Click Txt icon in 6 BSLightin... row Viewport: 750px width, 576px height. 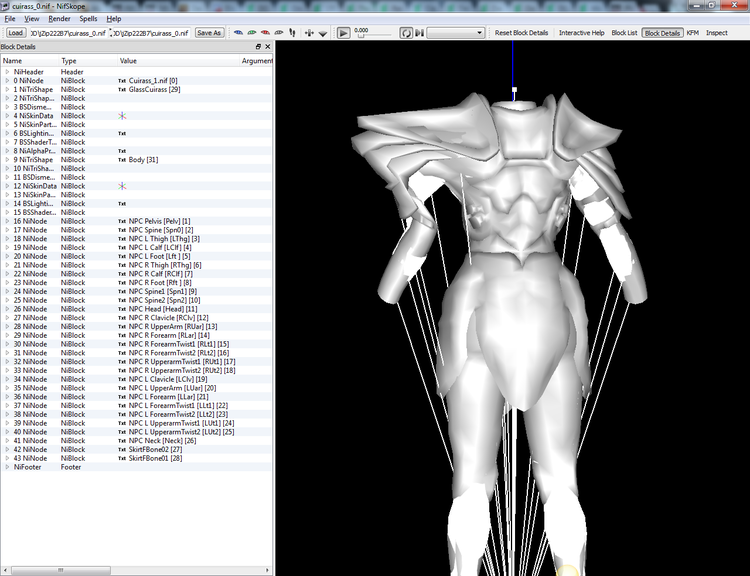(122, 133)
